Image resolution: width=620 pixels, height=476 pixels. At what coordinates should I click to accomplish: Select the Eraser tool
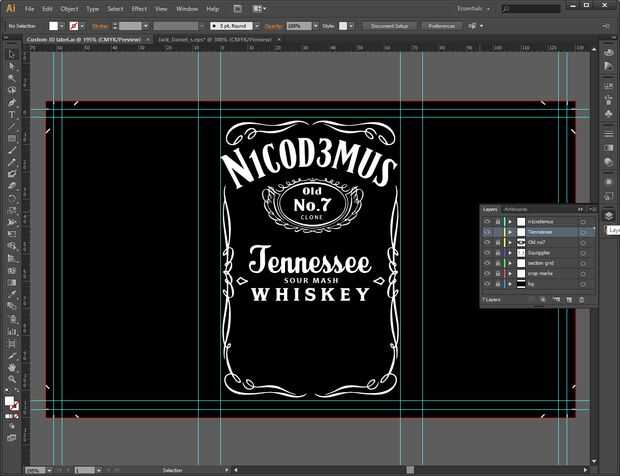[12, 186]
